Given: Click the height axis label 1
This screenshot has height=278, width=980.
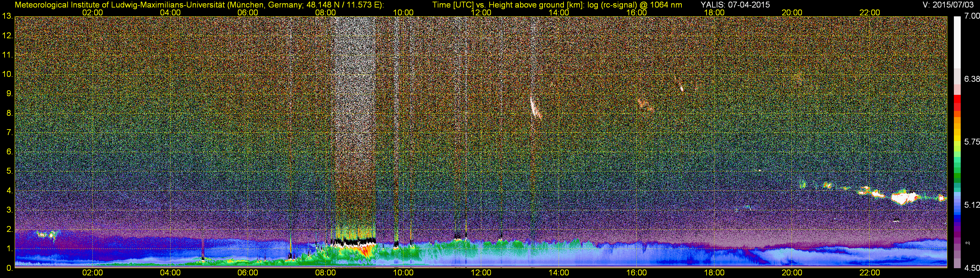Looking at the screenshot, I should coord(9,249).
